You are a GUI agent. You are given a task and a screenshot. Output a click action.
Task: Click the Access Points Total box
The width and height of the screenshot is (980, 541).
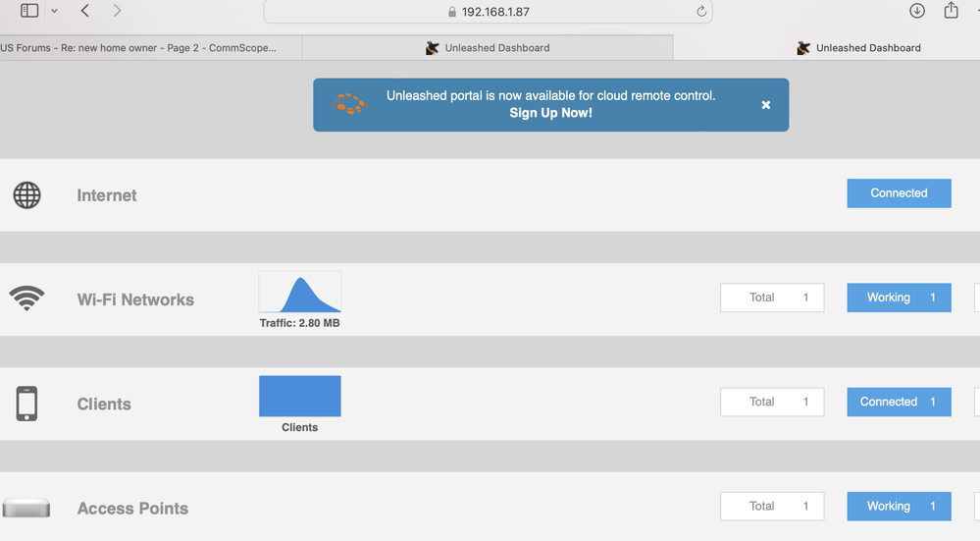pyautogui.click(x=772, y=507)
